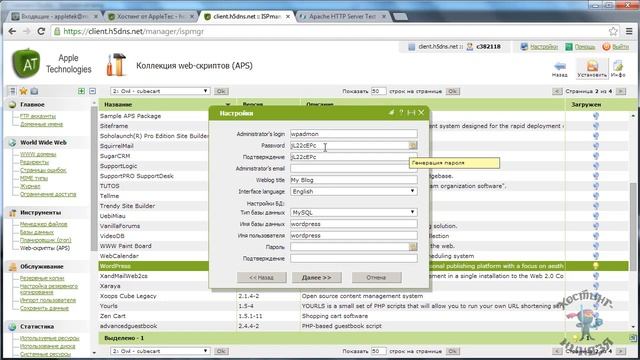This screenshot has width=640, height=360.
Task: Click the sort arrow in Название column header
Action: pyautogui.click(x=228, y=105)
